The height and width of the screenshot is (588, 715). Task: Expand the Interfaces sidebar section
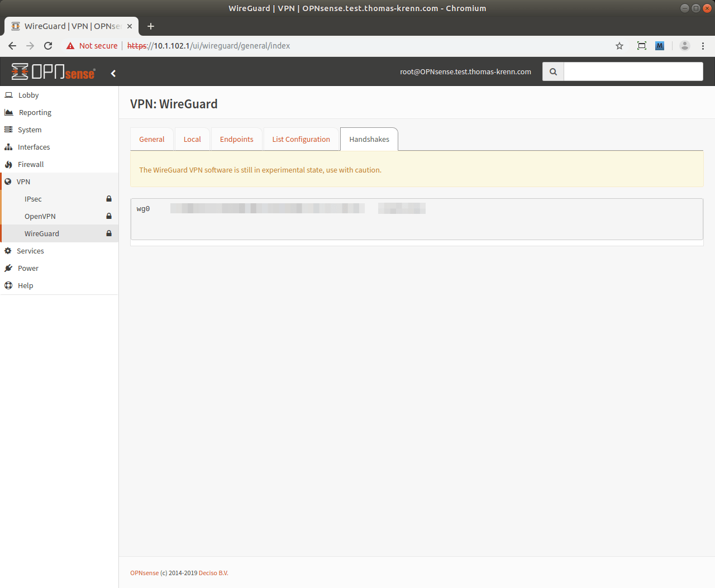click(x=34, y=147)
